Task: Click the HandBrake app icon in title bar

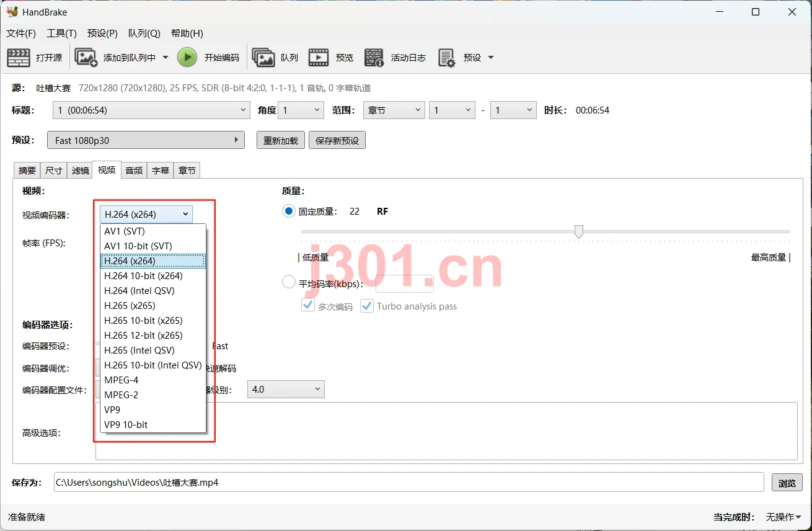Action: 12,12
